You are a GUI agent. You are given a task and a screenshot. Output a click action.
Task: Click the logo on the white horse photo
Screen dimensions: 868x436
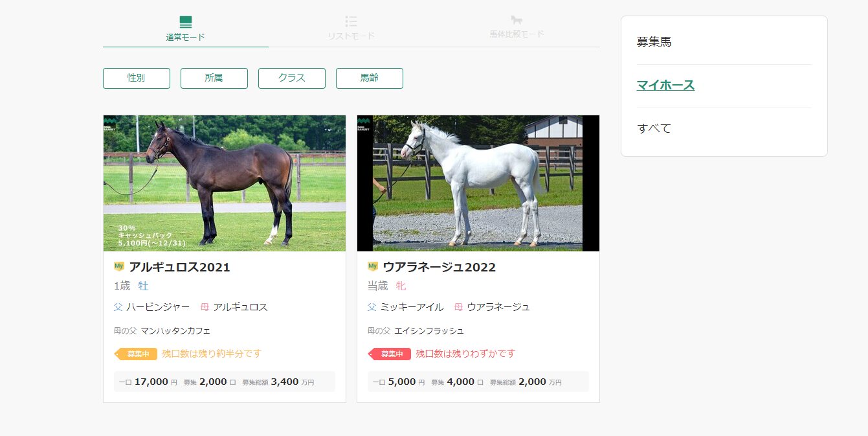364,124
